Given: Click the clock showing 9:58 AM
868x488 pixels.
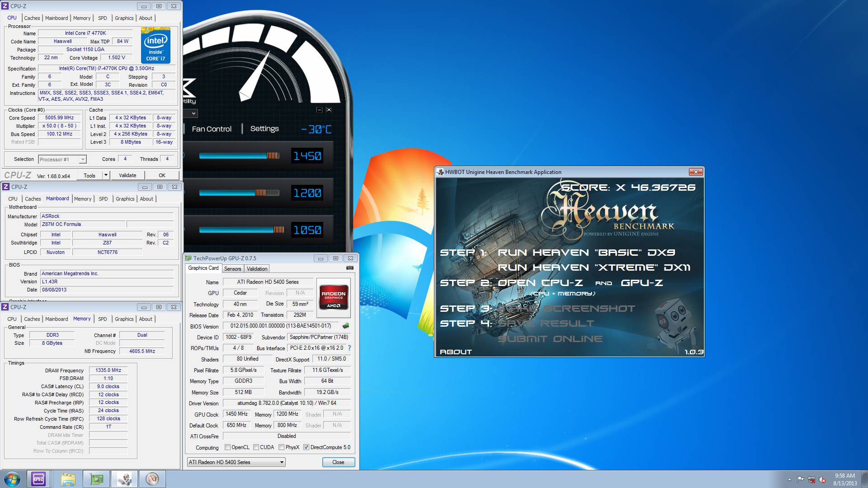Looking at the screenshot, I should tap(844, 476).
